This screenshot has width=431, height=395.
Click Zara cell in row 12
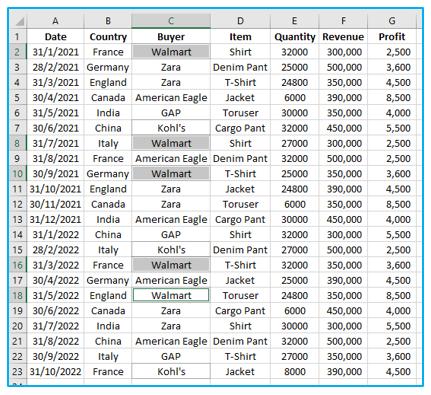[171, 204]
